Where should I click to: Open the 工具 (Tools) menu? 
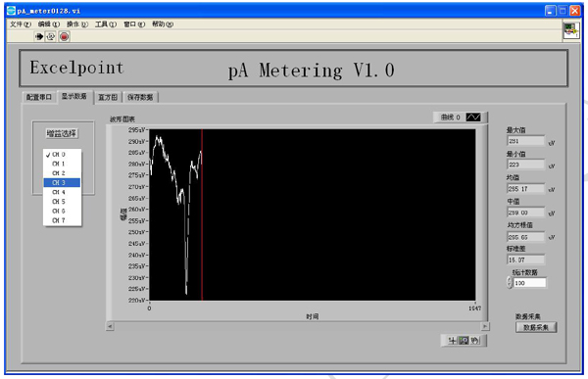106,24
